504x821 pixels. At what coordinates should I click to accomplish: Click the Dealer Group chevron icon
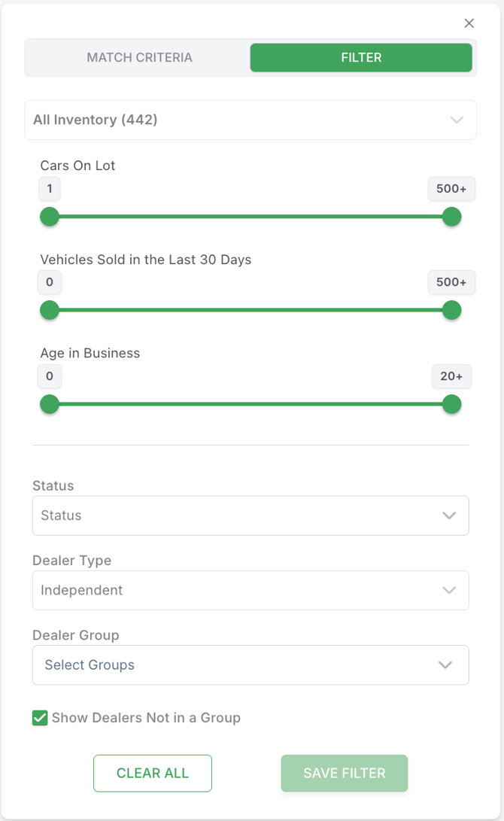click(445, 665)
